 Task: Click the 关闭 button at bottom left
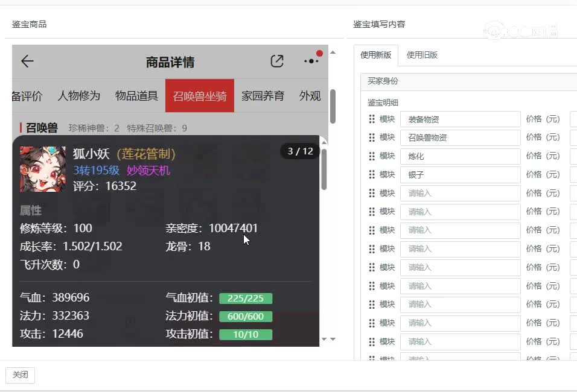coord(21,375)
